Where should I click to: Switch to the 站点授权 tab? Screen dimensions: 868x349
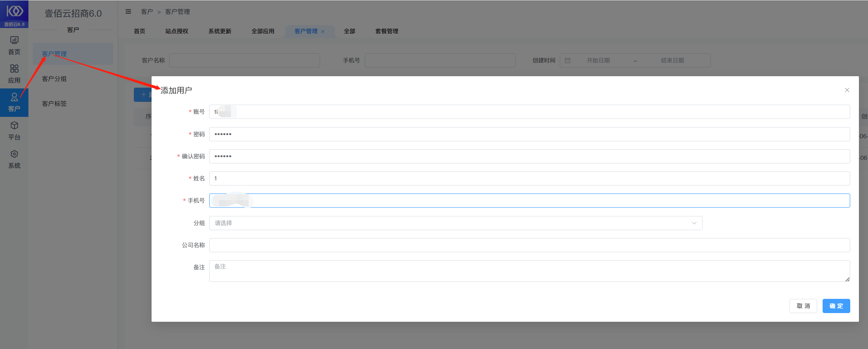coord(177,31)
